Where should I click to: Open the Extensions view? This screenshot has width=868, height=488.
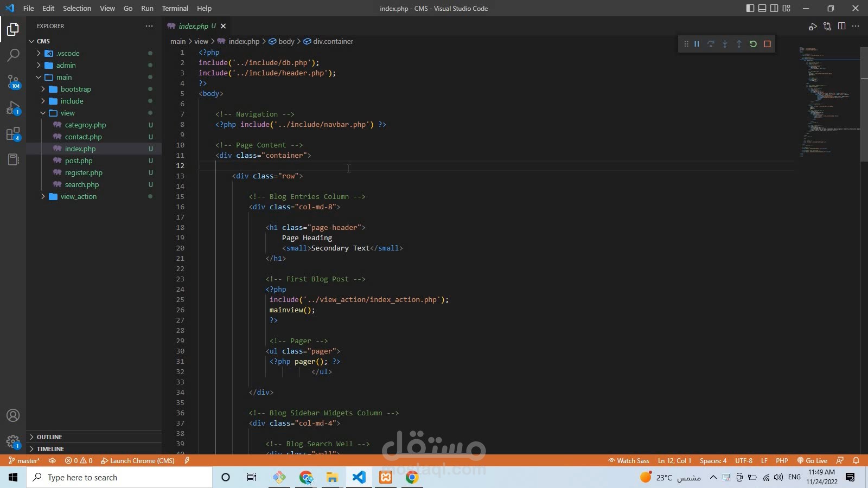[13, 134]
